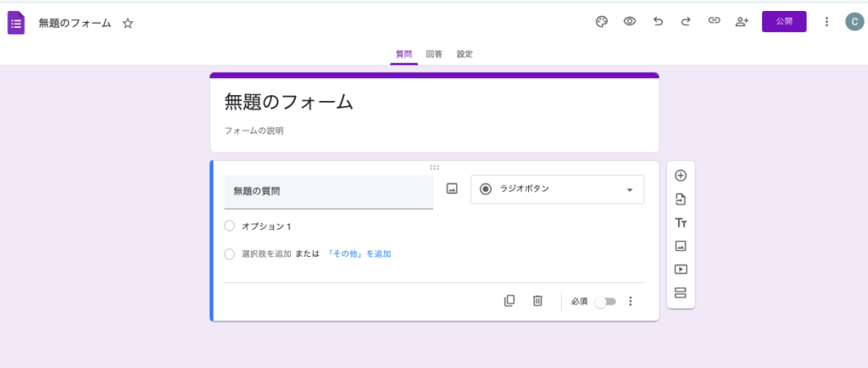Click the redo arrow icon
The image size is (868, 368).
pos(686,22)
